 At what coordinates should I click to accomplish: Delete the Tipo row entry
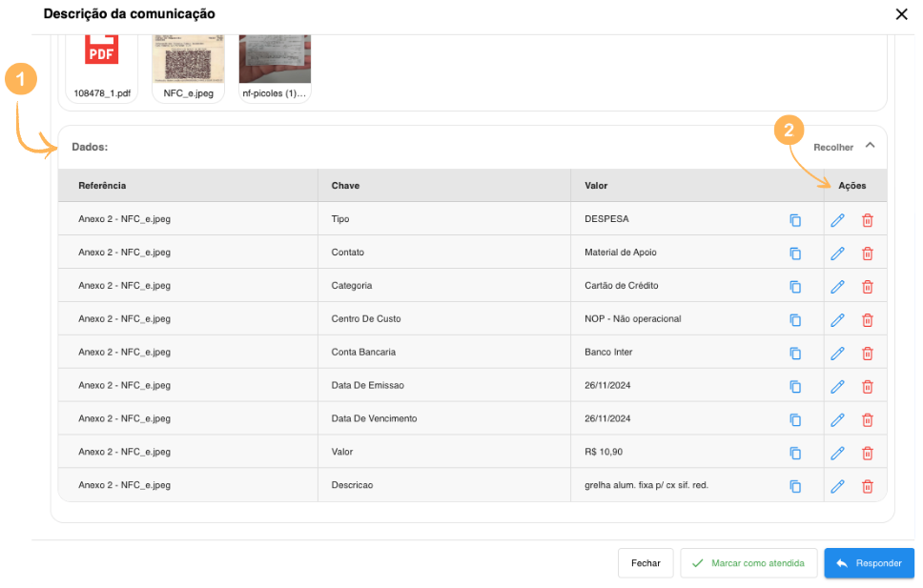click(x=867, y=220)
